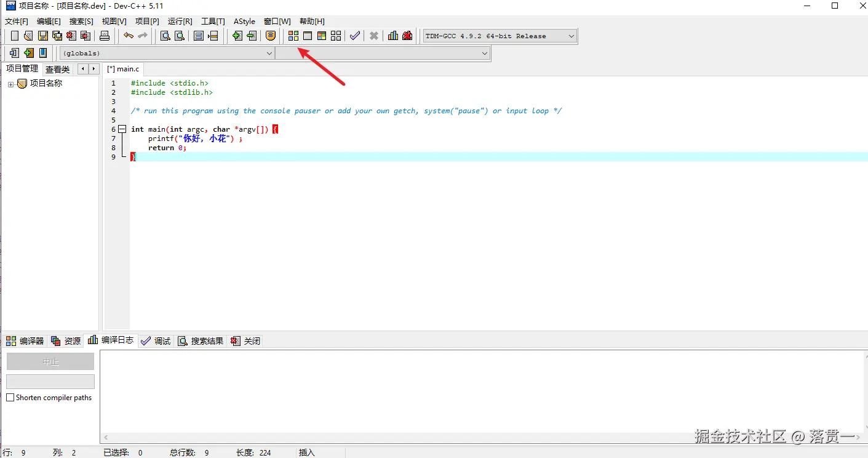Compile the program with colored squares icon

(x=293, y=36)
